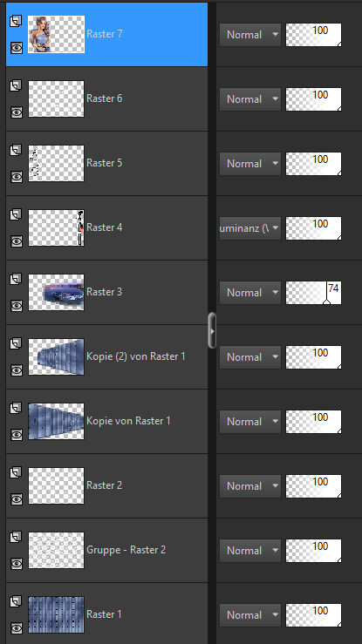This screenshot has width=362, height=644.
Task: Click the panel splitter handle between layer columns
Action: (212, 330)
